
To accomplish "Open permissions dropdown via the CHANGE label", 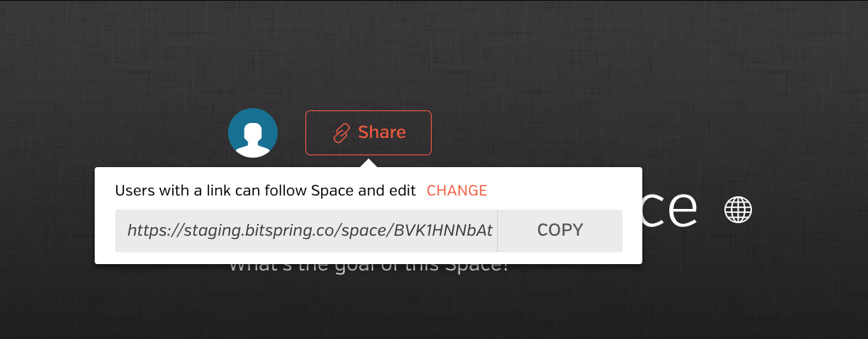I will pos(457,191).
